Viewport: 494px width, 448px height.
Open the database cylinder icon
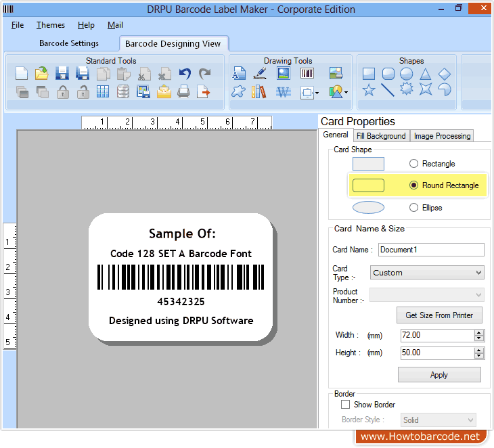[x=123, y=92]
